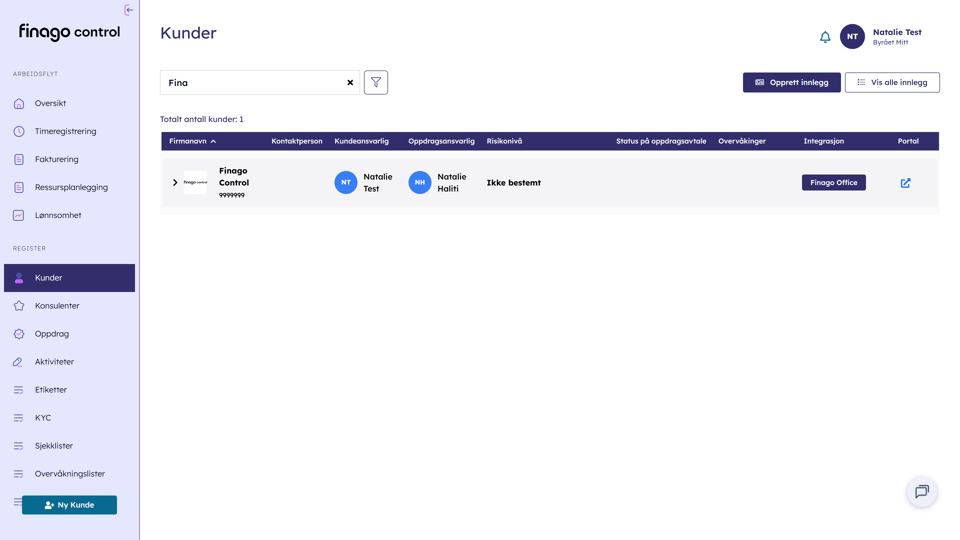Open Oversikt in the sidebar
This screenshot has width=960, height=540.
[50, 104]
